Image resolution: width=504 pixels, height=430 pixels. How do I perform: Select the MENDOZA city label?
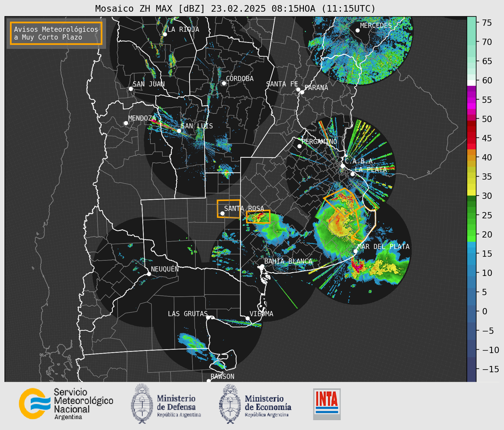tap(142, 118)
